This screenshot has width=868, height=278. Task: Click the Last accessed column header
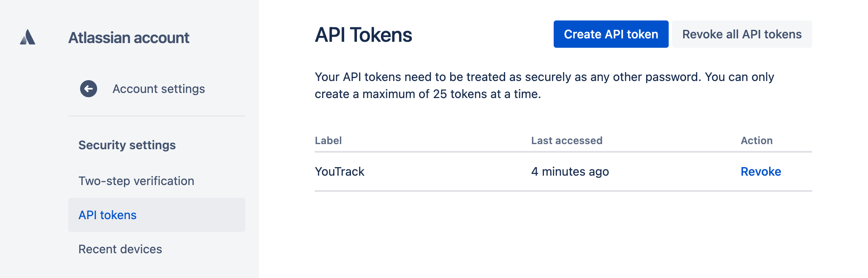(x=566, y=140)
